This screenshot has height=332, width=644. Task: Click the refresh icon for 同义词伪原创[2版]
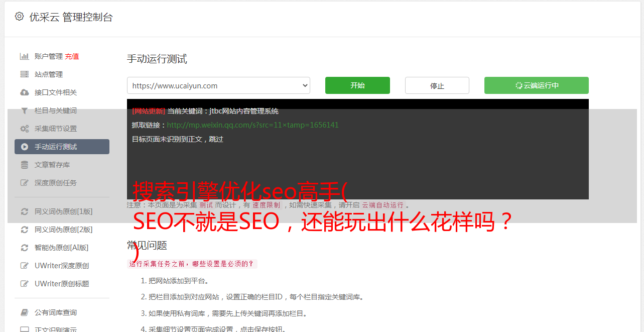coord(24,230)
